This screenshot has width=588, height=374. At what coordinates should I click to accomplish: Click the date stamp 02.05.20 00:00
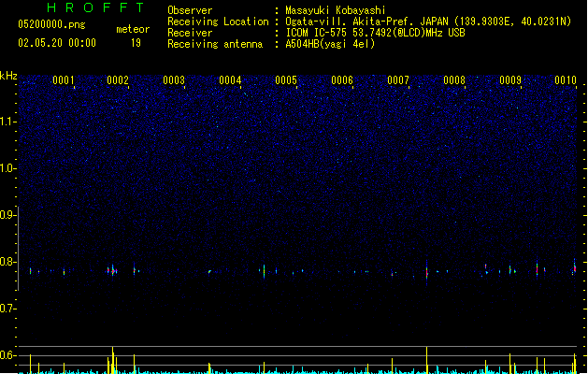point(57,43)
